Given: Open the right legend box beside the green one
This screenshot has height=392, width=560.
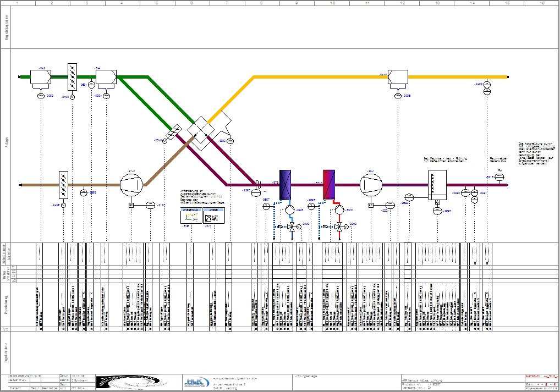Looking at the screenshot, I should pyautogui.click(x=214, y=216).
